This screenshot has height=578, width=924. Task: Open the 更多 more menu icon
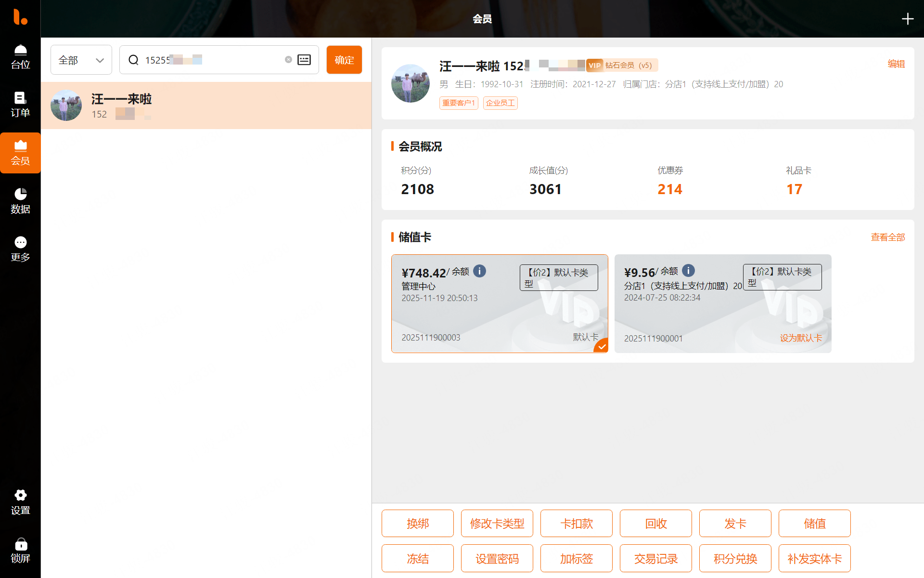20,249
